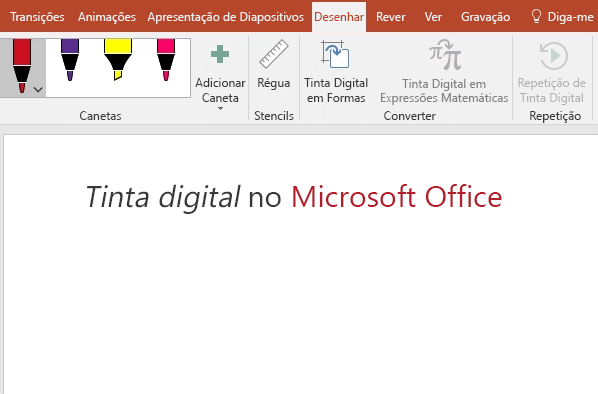Click the green plus Adicionar Caneta icon
Viewport: 598px width, 394px height.
pyautogui.click(x=220, y=54)
